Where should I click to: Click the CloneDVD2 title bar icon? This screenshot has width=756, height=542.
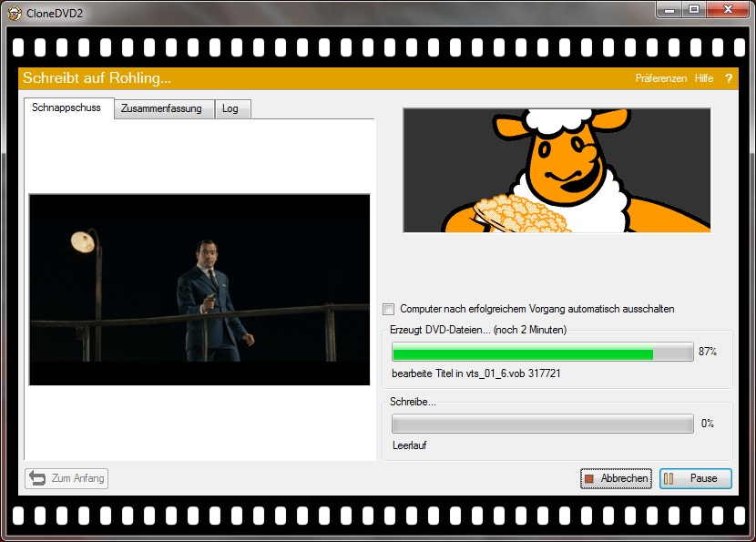tap(15, 13)
